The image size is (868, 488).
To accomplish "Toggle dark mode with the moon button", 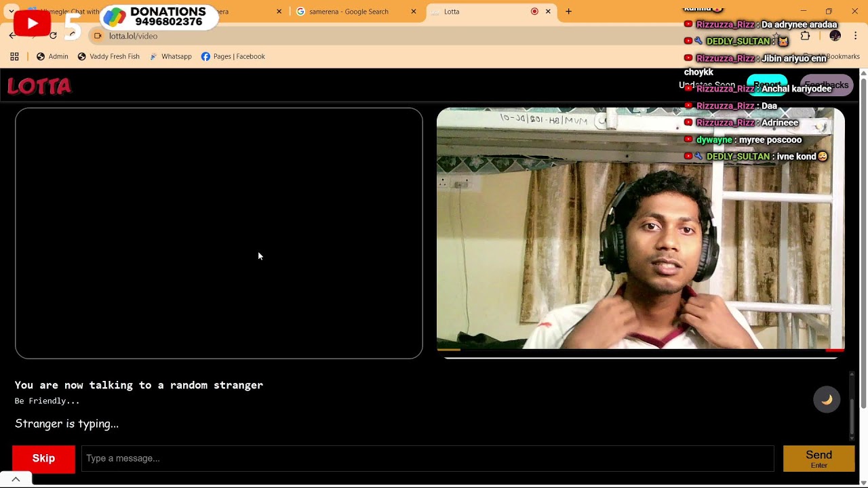I will pyautogui.click(x=827, y=399).
